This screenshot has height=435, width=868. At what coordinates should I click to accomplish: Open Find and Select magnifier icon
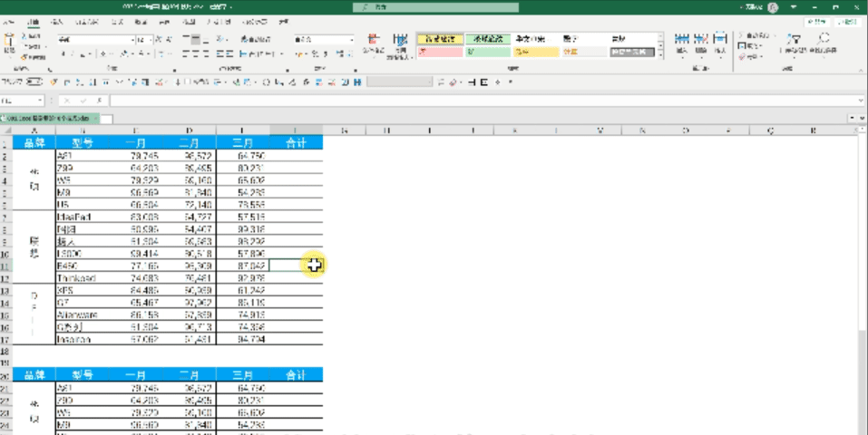824,39
